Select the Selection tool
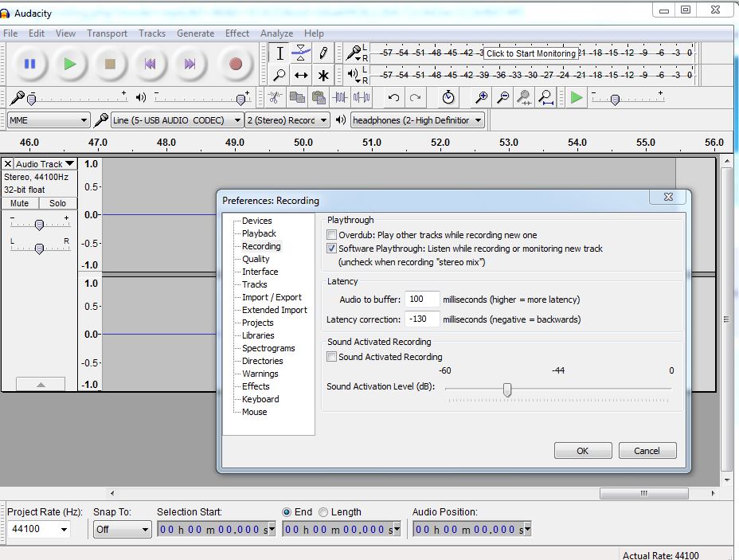This screenshot has width=739, height=560. coord(280,53)
